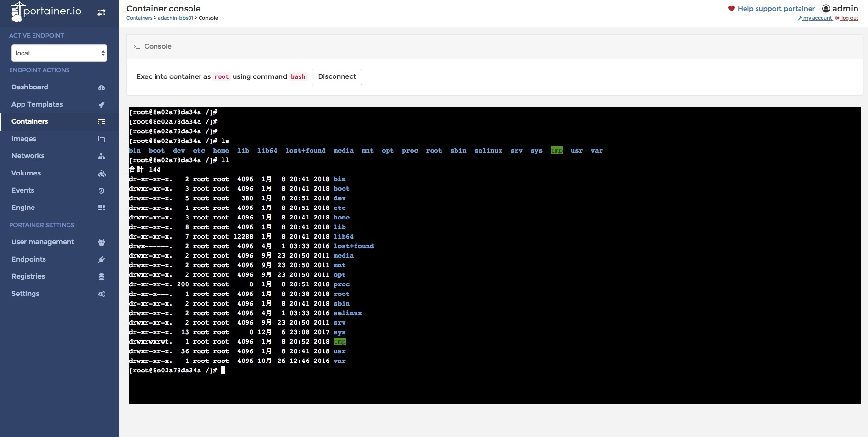Click the Images clone icon
Viewport: 868px width, 437px height.
[x=101, y=139]
